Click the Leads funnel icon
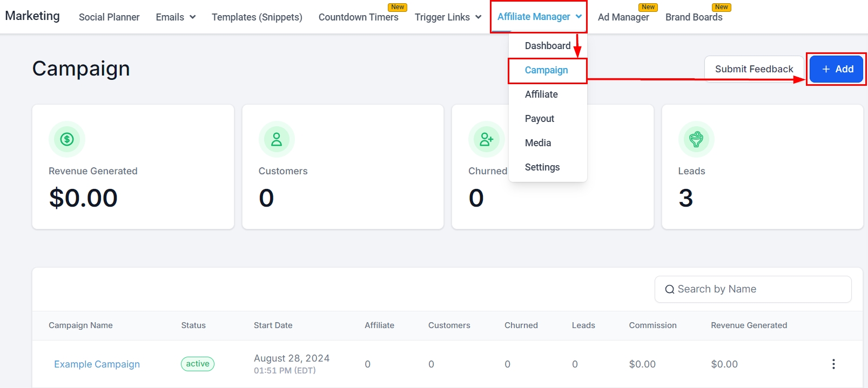This screenshot has width=868, height=388. coord(696,139)
